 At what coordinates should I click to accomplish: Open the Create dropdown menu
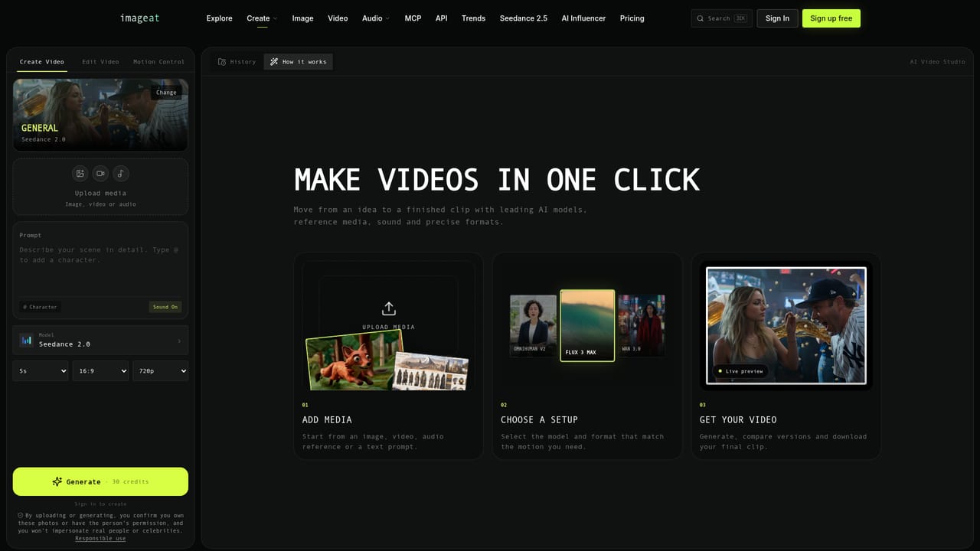click(x=262, y=18)
